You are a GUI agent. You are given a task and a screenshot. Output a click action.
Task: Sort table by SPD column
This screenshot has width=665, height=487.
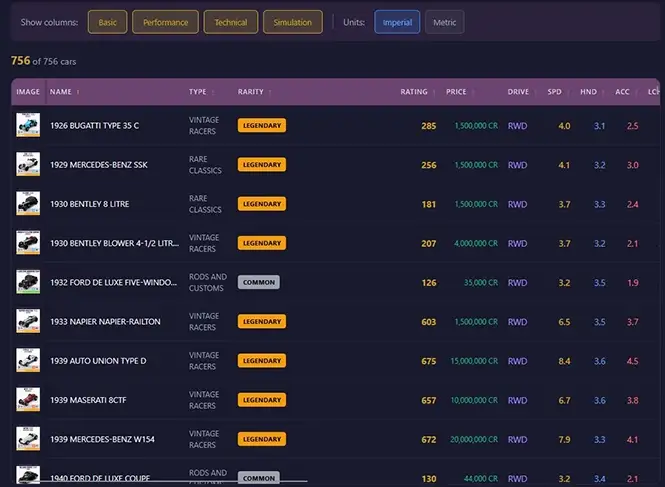(558, 92)
